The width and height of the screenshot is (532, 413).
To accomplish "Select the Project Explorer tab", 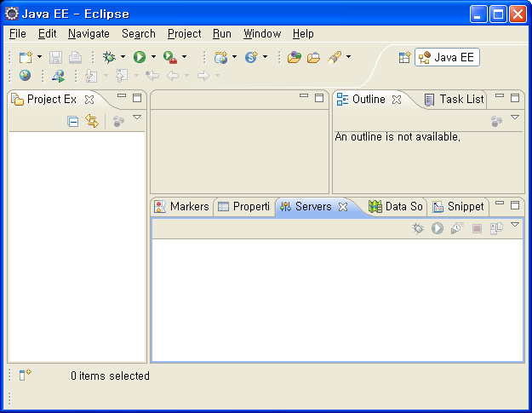I will [x=52, y=99].
